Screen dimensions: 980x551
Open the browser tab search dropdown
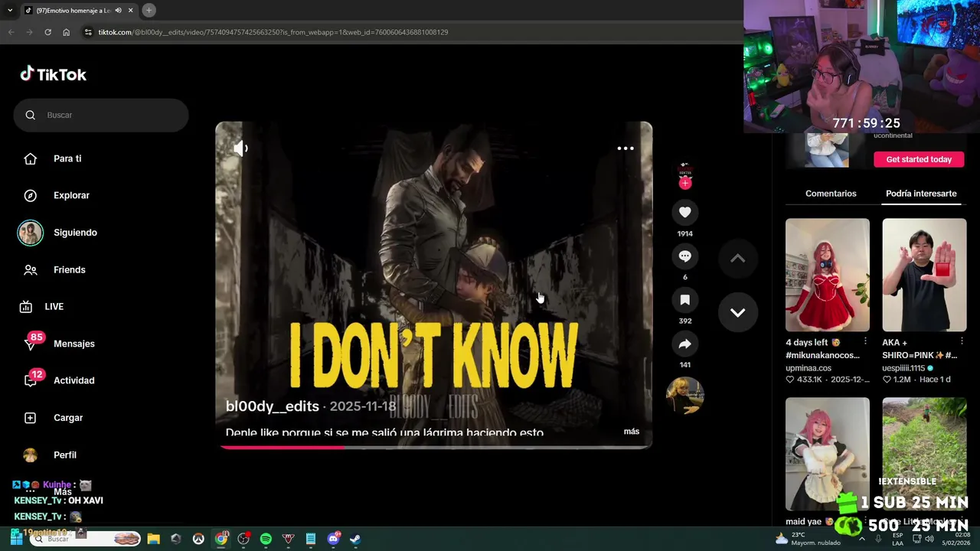[x=9, y=10]
